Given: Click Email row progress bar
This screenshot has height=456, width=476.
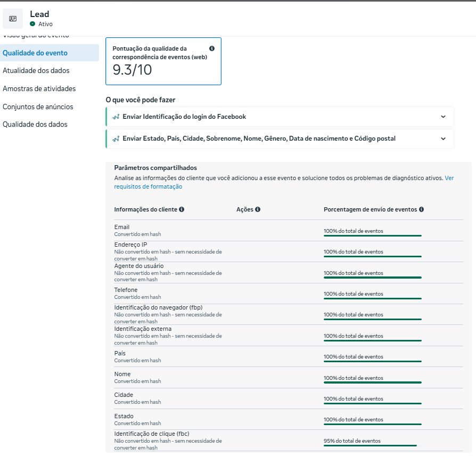Looking at the screenshot, I should (372, 235).
